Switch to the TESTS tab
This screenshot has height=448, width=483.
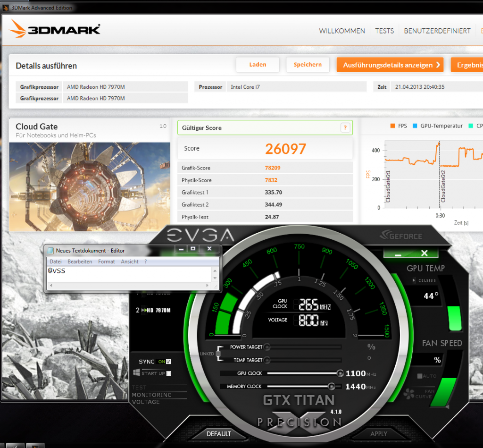(x=384, y=31)
